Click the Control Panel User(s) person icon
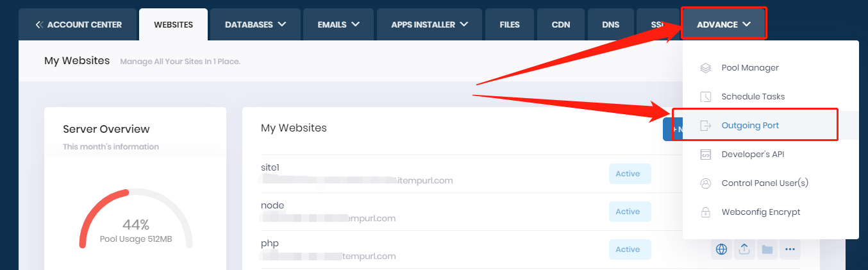The width and height of the screenshot is (868, 270). [x=705, y=183]
